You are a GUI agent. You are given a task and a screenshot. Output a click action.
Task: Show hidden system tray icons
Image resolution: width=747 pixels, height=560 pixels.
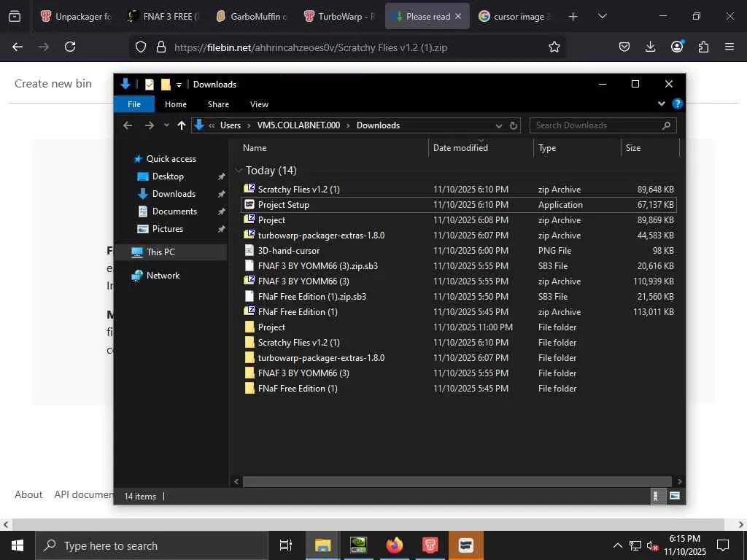617,545
